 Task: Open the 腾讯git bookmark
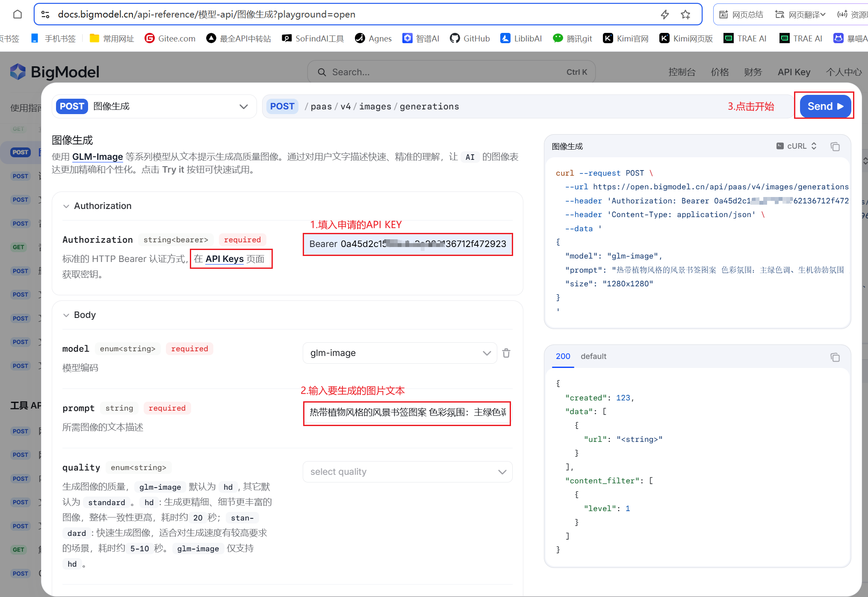(573, 38)
